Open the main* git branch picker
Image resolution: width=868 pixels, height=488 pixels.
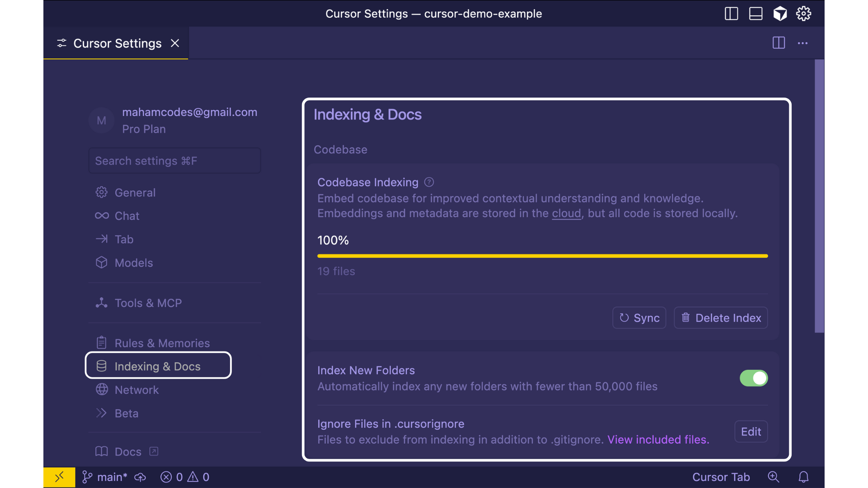tap(105, 477)
